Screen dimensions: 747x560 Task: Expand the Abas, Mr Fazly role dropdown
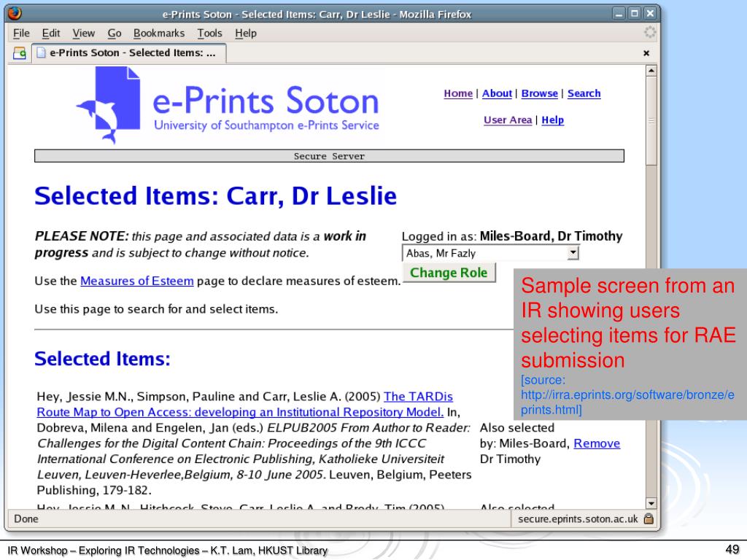[491, 253]
